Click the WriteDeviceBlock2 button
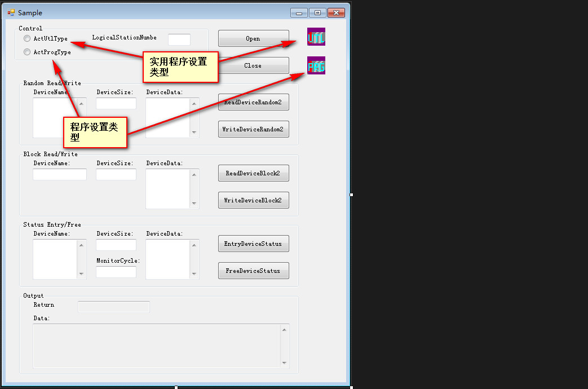This screenshot has width=588, height=389. coord(253,200)
